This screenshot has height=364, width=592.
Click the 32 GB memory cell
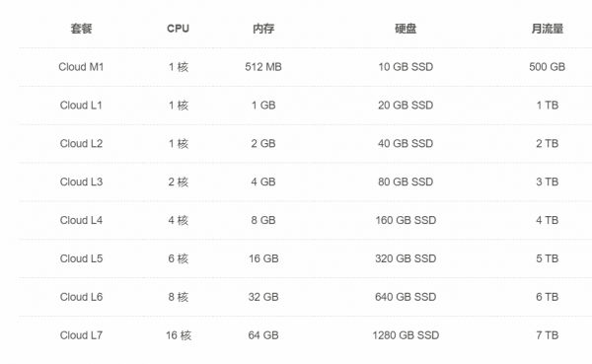coord(263,297)
